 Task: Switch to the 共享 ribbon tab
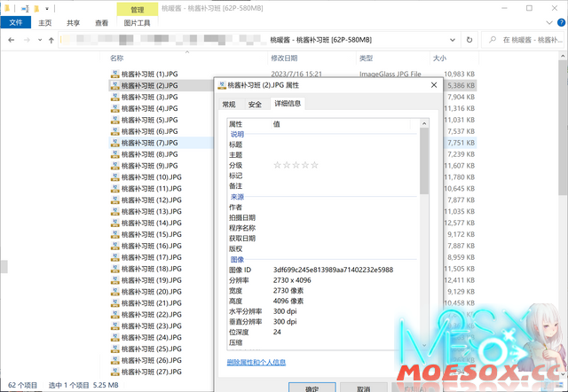pos(73,23)
